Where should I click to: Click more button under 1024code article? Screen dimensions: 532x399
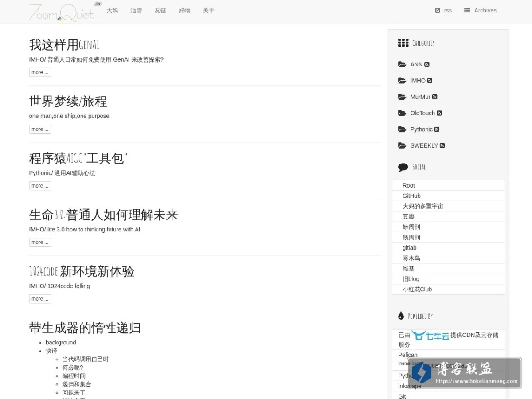[40, 299]
